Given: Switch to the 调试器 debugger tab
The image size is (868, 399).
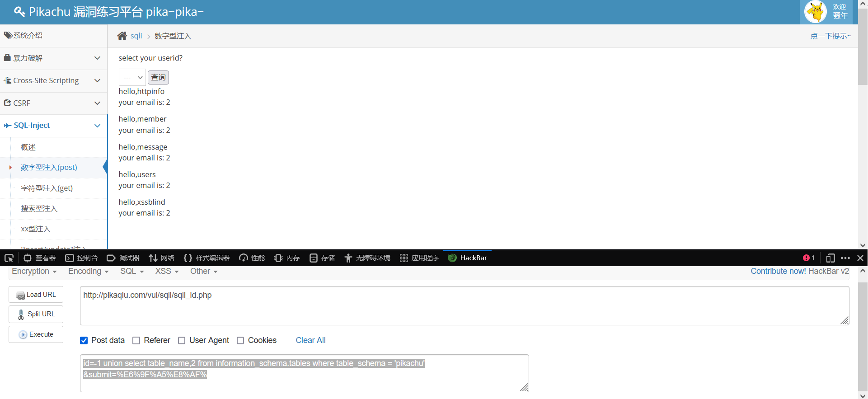Looking at the screenshot, I should click(123, 258).
